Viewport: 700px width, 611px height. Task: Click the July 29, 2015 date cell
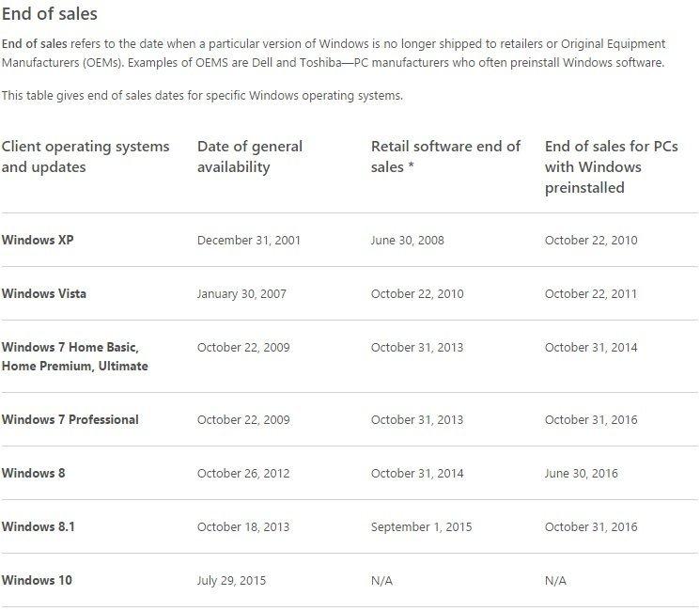[x=231, y=581]
